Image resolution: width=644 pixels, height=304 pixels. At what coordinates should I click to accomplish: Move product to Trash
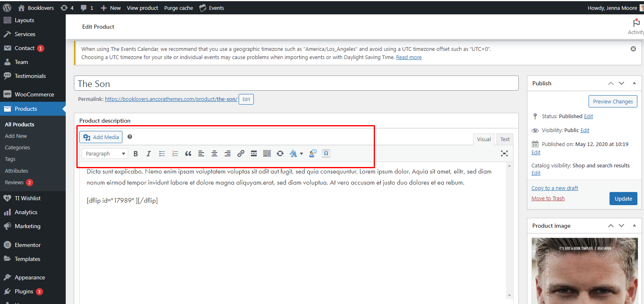pyautogui.click(x=548, y=198)
